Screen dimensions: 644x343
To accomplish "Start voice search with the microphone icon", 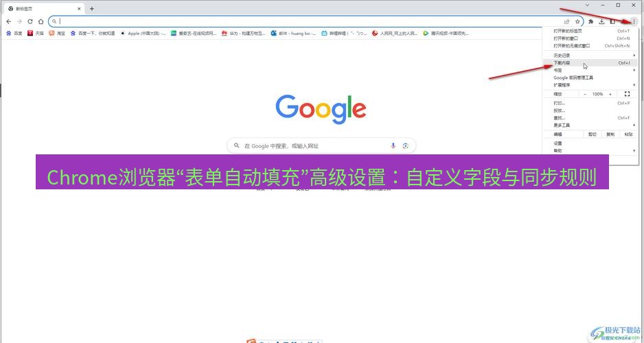I will point(393,145).
